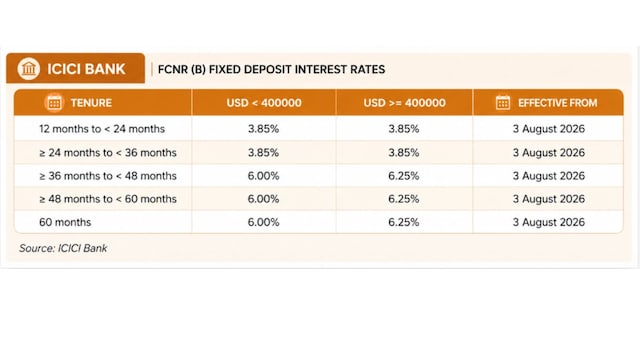The height and width of the screenshot is (360, 640).
Task: Select the ≥ 24 months to < 36 months tenure
Action: [108, 153]
